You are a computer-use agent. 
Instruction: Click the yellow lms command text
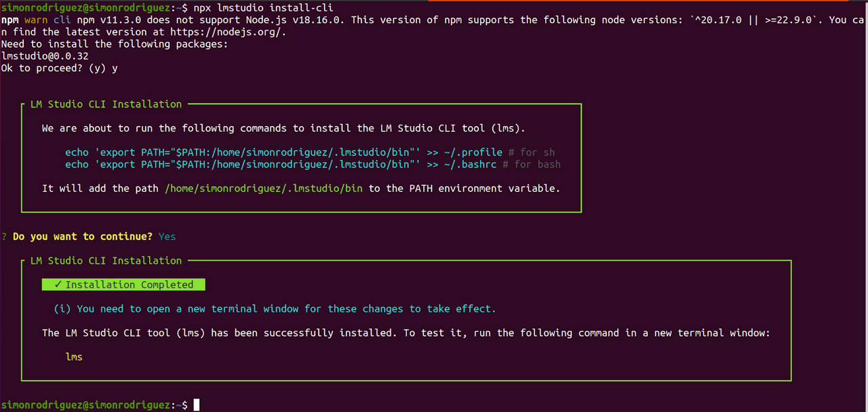[x=74, y=356]
